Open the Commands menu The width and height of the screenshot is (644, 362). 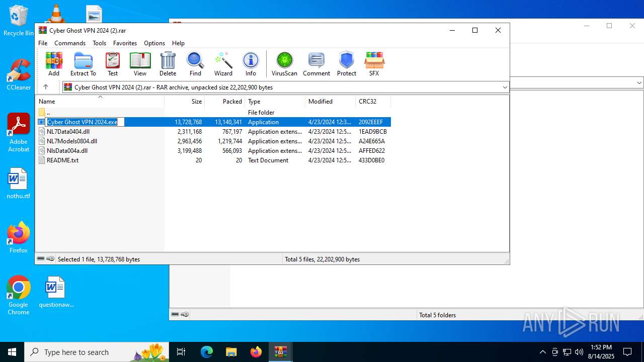[x=70, y=43]
